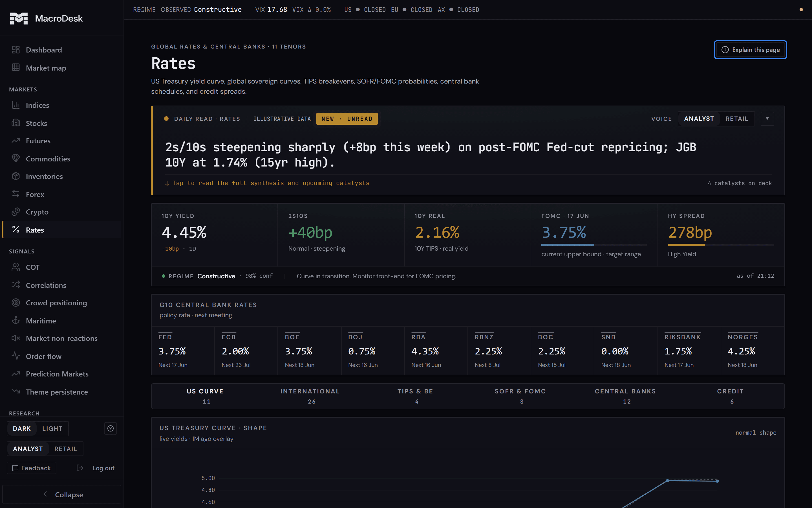Viewport: 812px width, 508px height.
Task: Select the Stocks building icon
Action: (16, 123)
